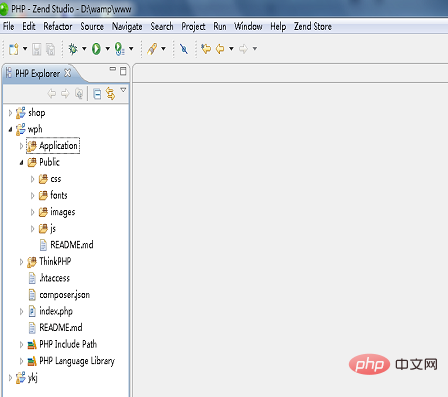Screen dimensions: 448x397
Task: Select index.php in the tree
Action: pyautogui.click(x=56, y=311)
